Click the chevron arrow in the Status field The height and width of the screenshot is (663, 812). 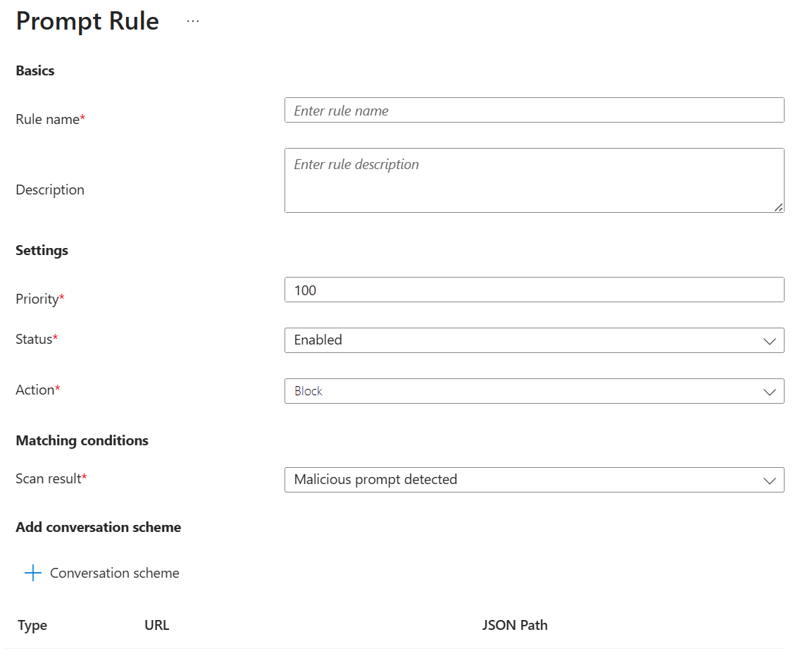pyautogui.click(x=770, y=341)
